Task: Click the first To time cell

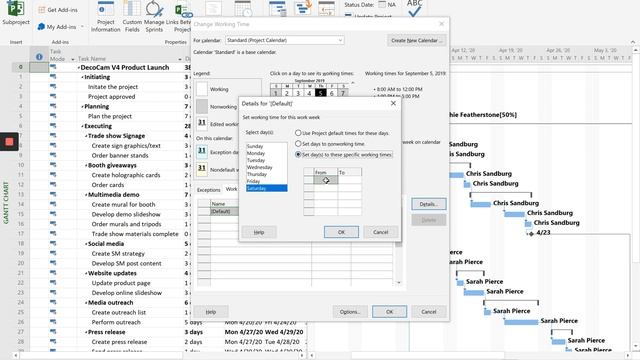Action: point(349,180)
